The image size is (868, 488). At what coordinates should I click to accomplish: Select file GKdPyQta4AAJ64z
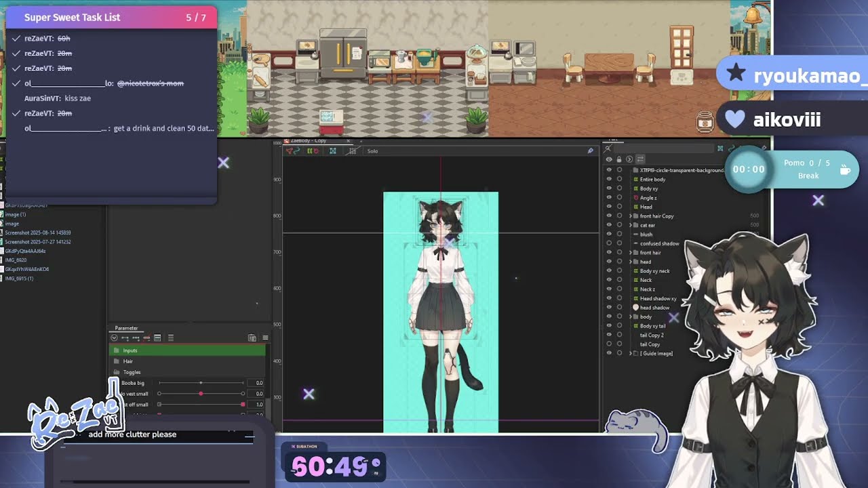[25, 251]
